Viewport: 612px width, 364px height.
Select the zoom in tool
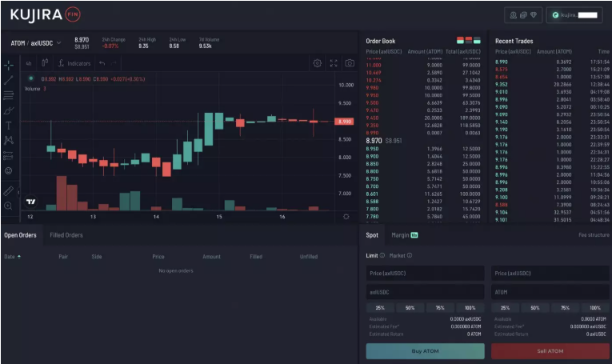point(9,206)
